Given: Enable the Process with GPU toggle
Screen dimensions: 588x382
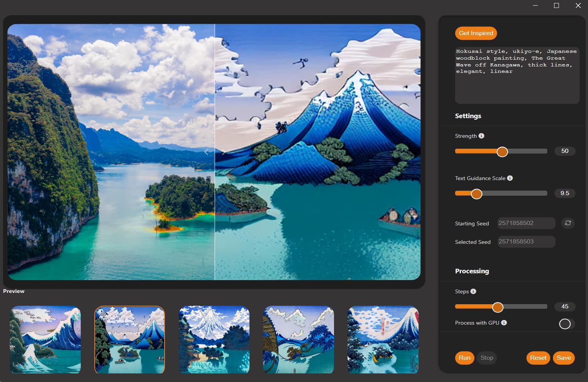Looking at the screenshot, I should (x=565, y=323).
